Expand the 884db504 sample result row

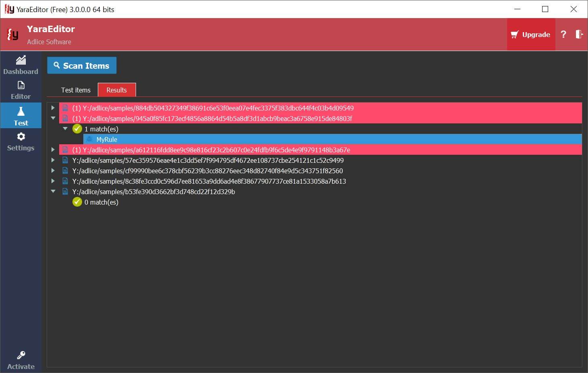point(53,108)
